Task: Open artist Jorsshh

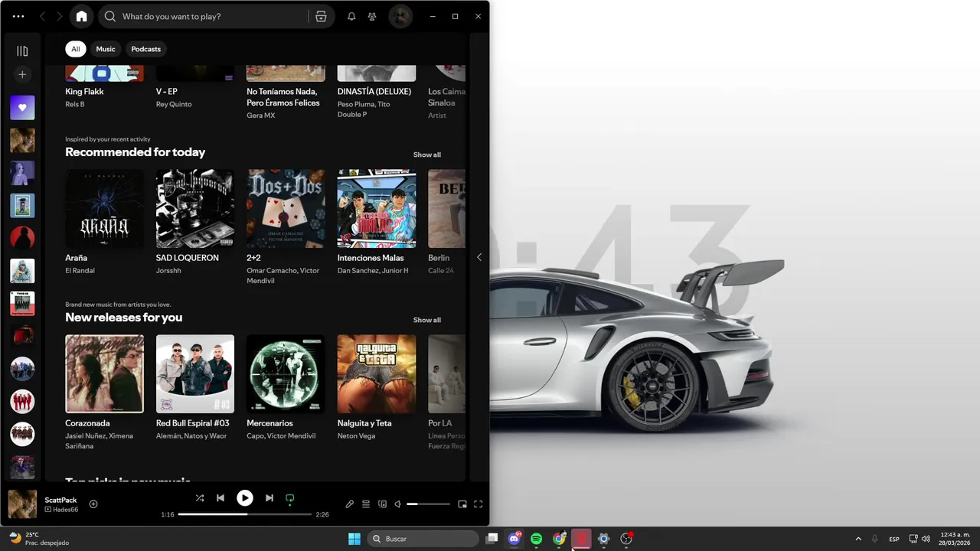Action: point(168,271)
